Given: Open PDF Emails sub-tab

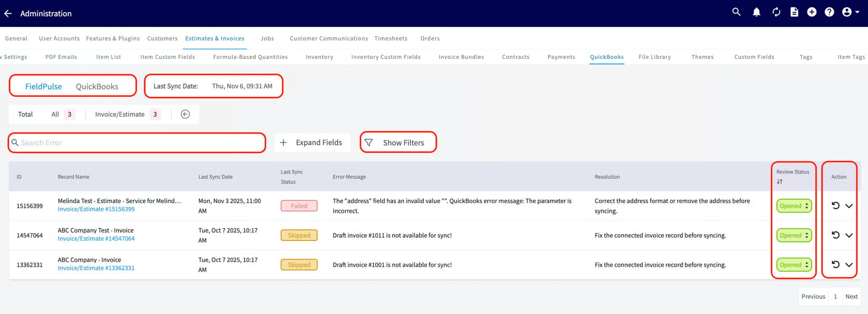Looking at the screenshot, I should (x=61, y=57).
